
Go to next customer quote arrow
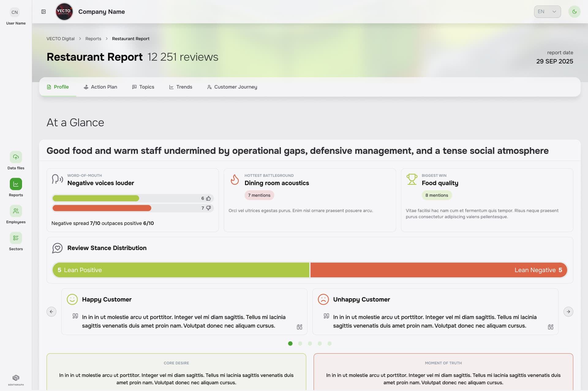coord(568,312)
